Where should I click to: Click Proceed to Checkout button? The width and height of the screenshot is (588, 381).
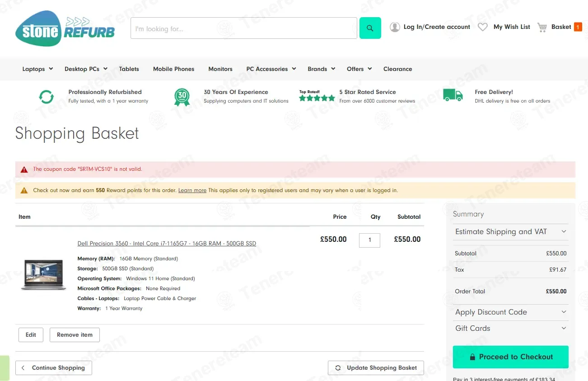[511, 357]
